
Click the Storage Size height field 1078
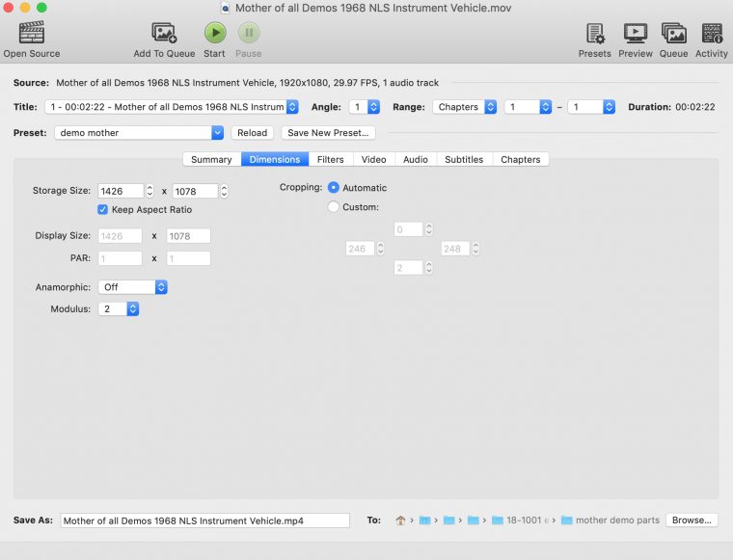click(195, 191)
